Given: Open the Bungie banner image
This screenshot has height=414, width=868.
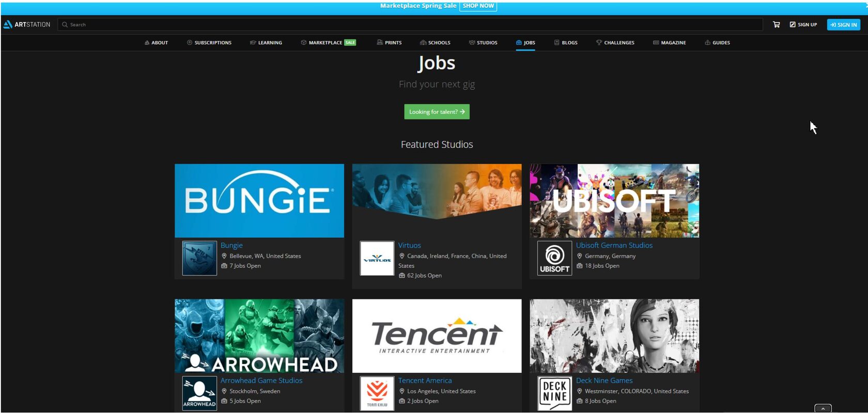Looking at the screenshot, I should click(x=259, y=201).
